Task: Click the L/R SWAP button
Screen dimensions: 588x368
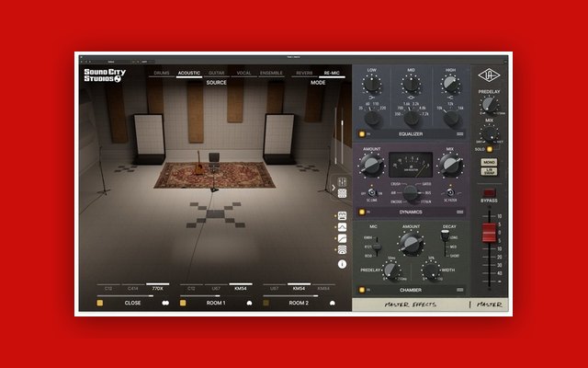Action: click(x=489, y=171)
